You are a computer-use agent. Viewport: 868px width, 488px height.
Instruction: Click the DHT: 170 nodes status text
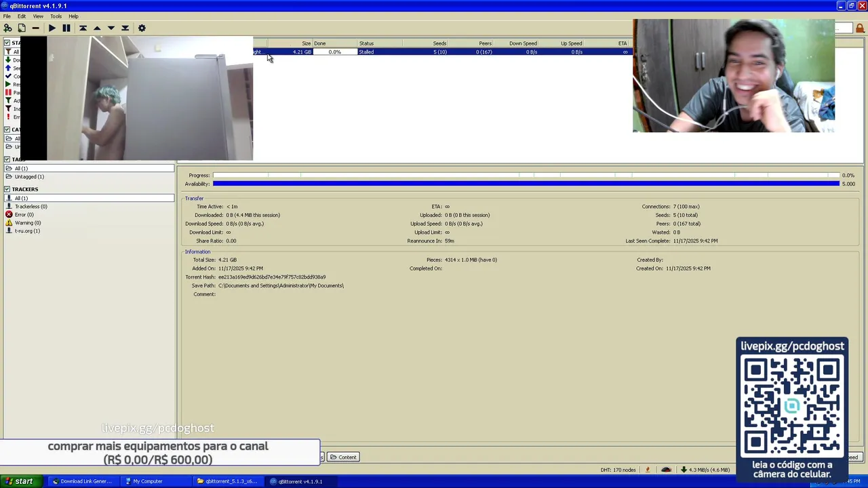(618, 470)
